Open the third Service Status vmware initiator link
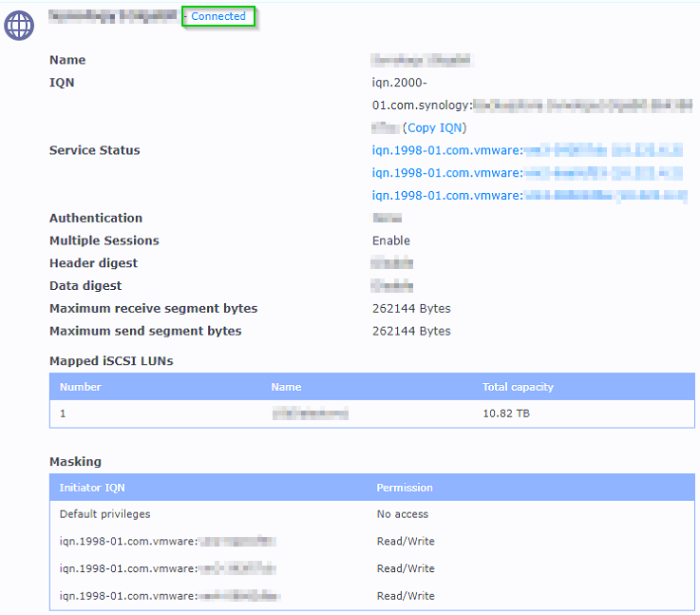700x615 pixels. [x=529, y=196]
